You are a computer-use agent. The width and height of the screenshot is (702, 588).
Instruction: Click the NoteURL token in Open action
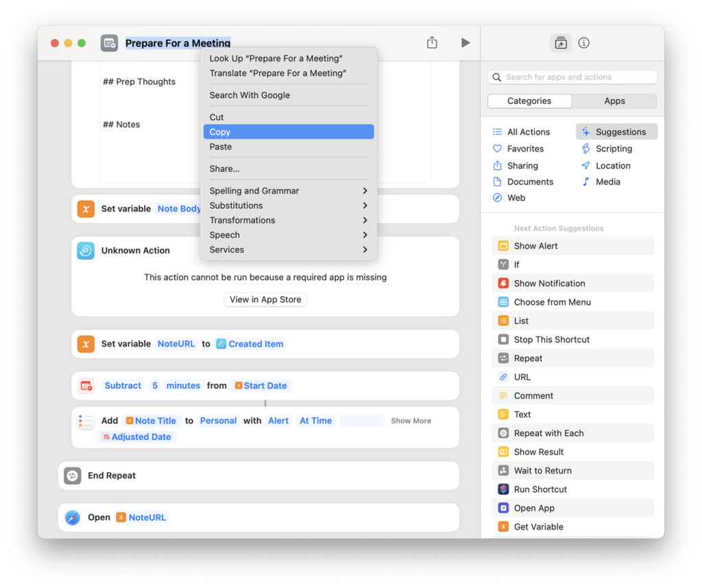click(x=141, y=517)
